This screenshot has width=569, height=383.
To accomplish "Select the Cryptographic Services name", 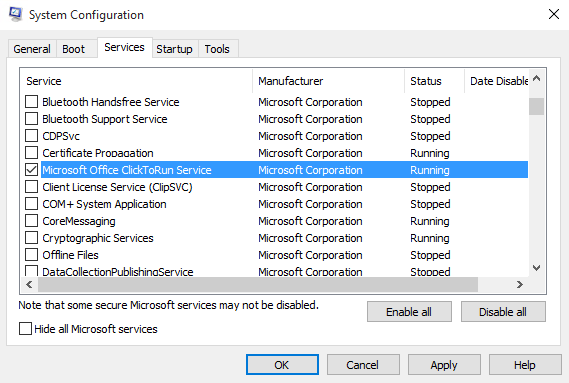I will pos(98,238).
